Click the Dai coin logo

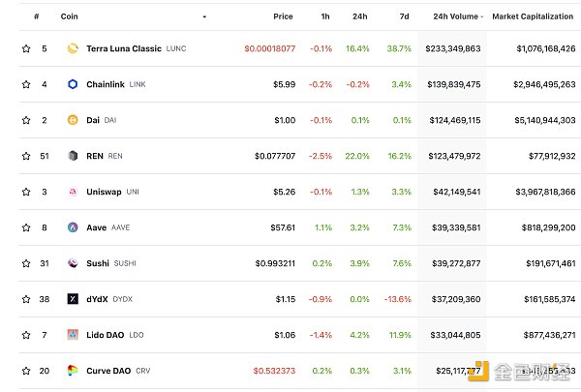[72, 120]
